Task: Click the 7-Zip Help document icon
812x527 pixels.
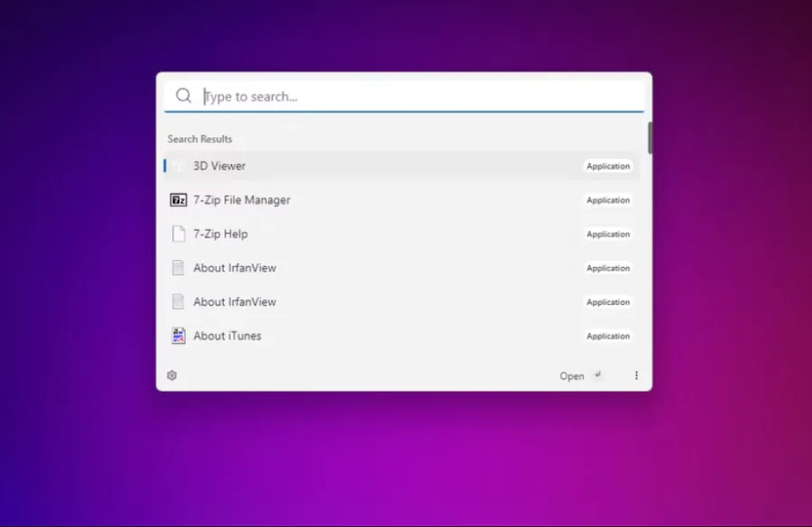Action: 179,234
